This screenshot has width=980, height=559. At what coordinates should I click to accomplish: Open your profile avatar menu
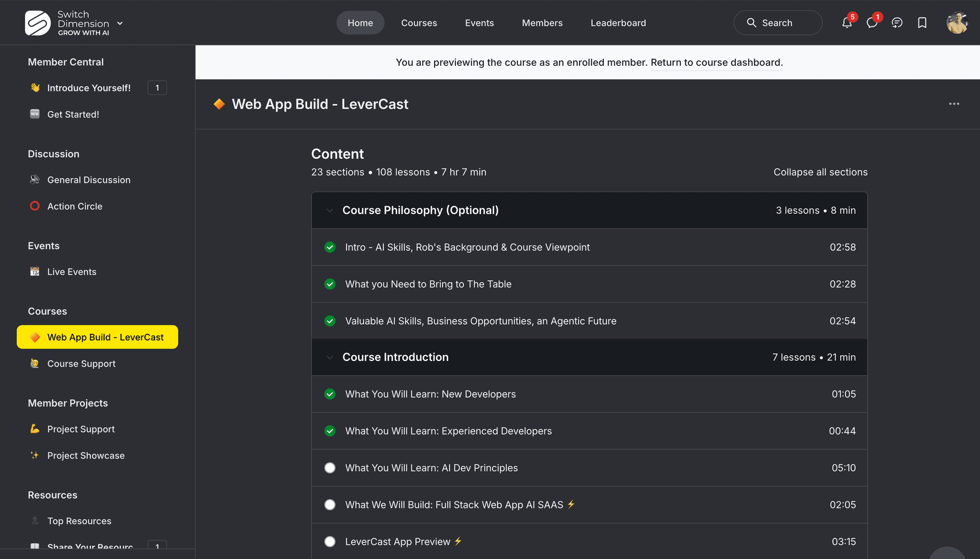(x=958, y=22)
